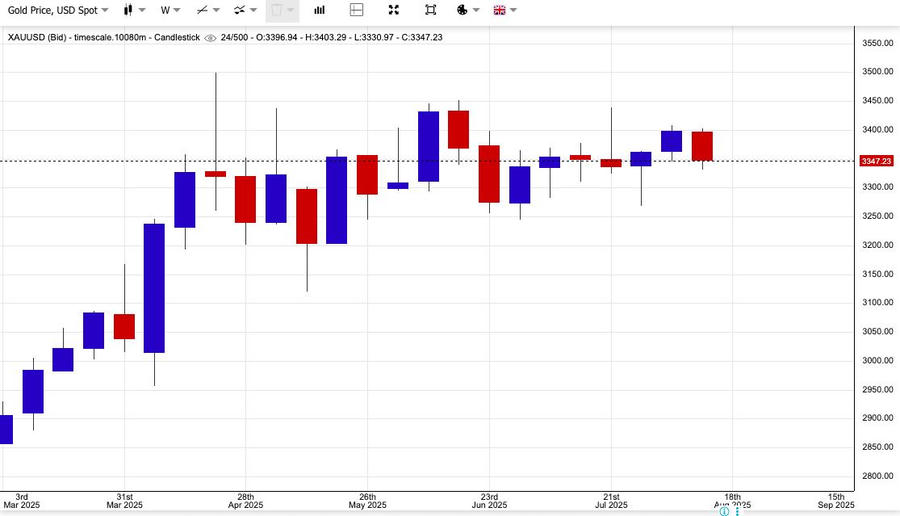Open the candlestick chart type selector
900x516 pixels.
(x=134, y=10)
